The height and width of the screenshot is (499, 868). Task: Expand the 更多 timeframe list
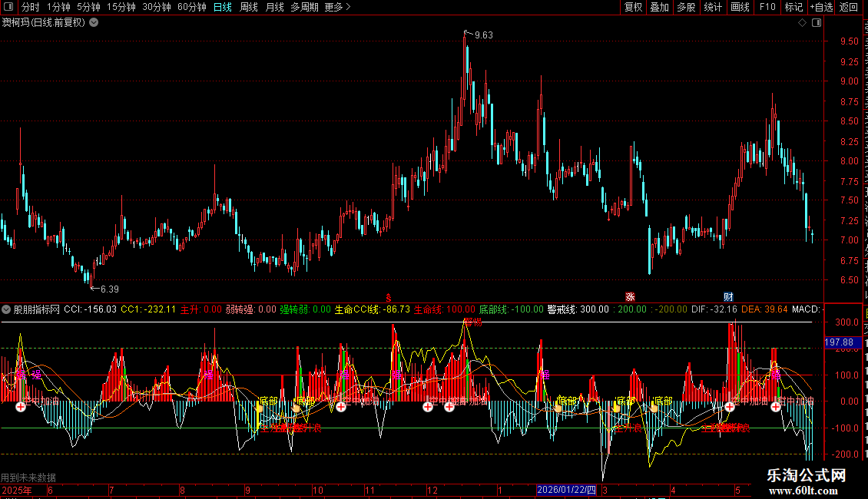(x=337, y=7)
